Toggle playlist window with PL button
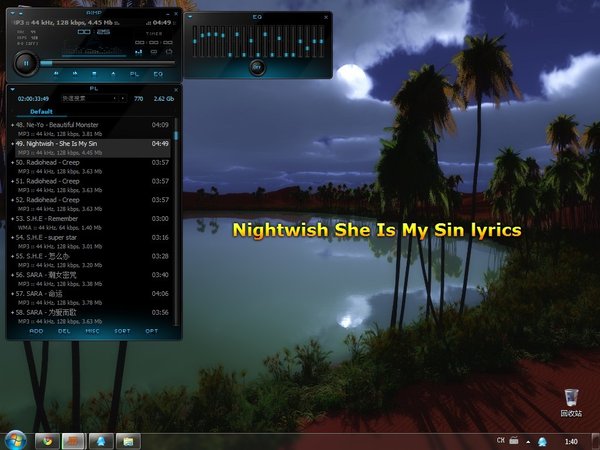This screenshot has height=450, width=600. click(134, 74)
